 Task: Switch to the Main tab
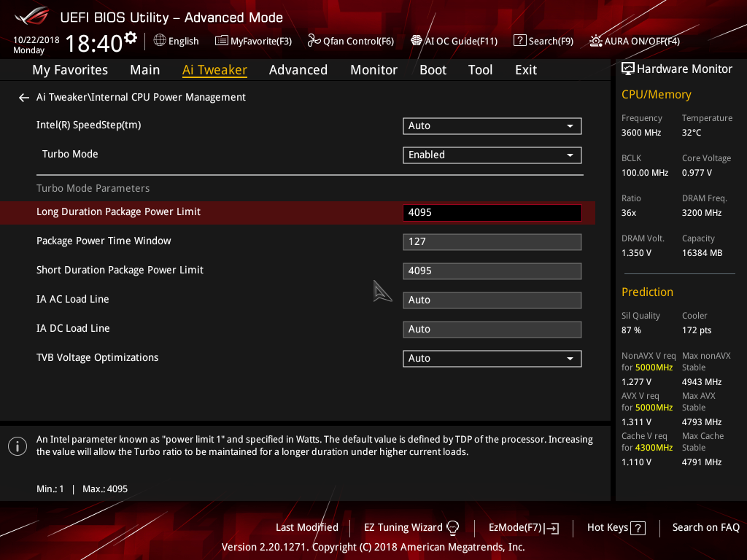(x=145, y=70)
